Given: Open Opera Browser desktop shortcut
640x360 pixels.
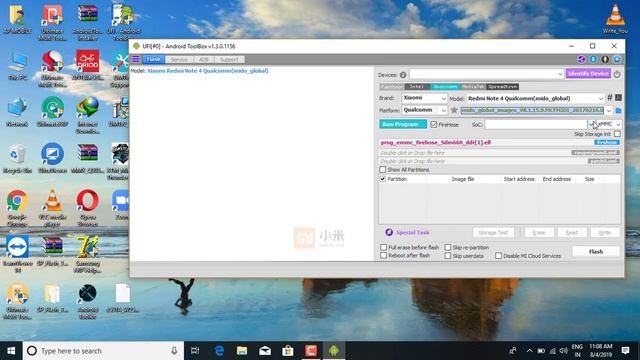Looking at the screenshot, I should (87, 208).
